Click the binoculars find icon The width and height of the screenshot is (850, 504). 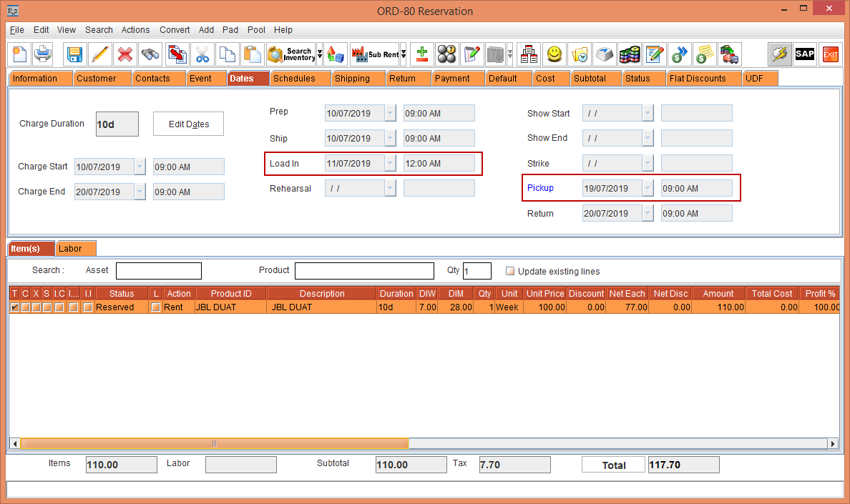coord(150,54)
